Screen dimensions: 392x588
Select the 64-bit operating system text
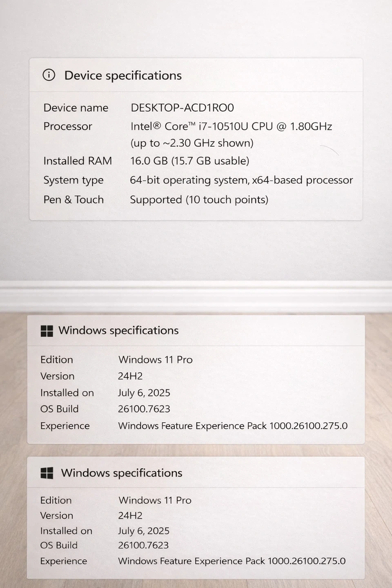tap(241, 180)
